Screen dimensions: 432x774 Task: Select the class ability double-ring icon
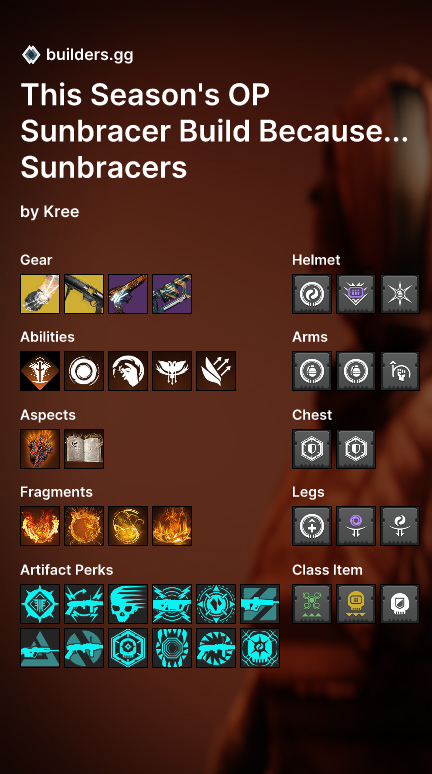tap(84, 371)
